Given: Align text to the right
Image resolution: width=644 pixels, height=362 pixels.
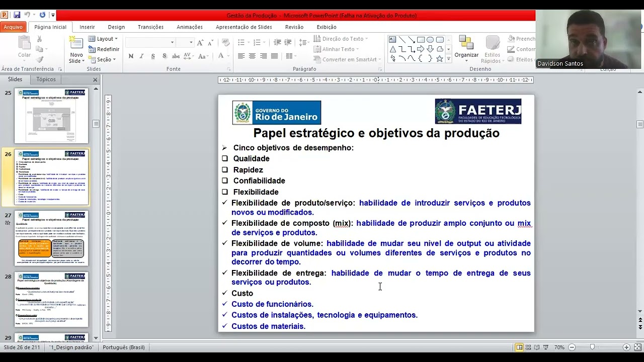Looking at the screenshot, I should point(263,56).
